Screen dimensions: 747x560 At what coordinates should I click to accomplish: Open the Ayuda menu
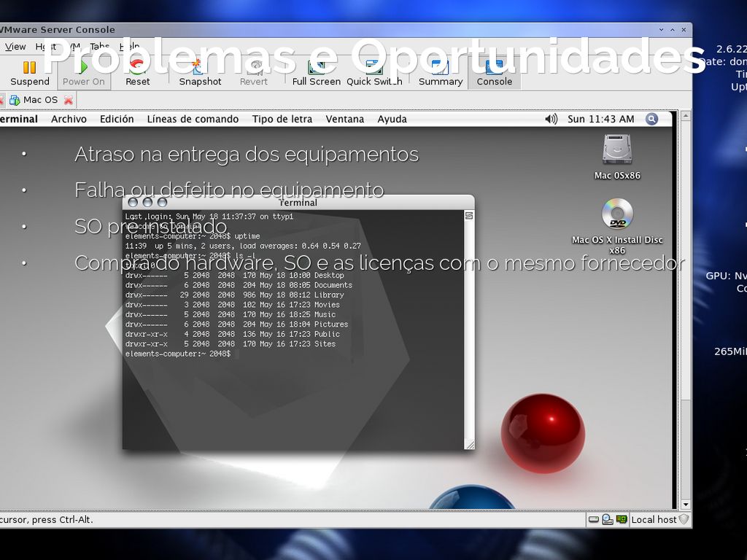point(392,119)
